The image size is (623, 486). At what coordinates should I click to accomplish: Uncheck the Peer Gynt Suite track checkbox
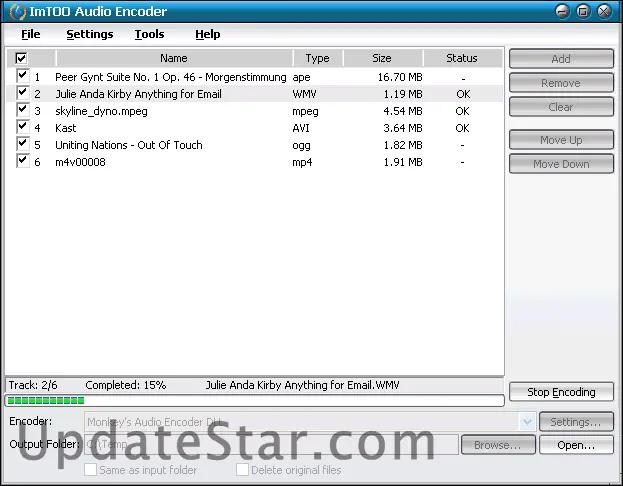click(x=23, y=76)
